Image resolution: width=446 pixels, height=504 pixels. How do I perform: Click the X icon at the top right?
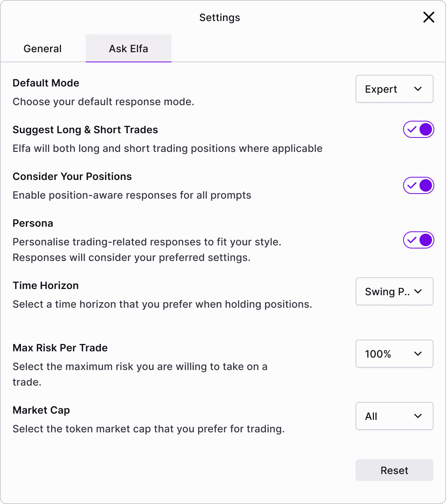click(429, 17)
